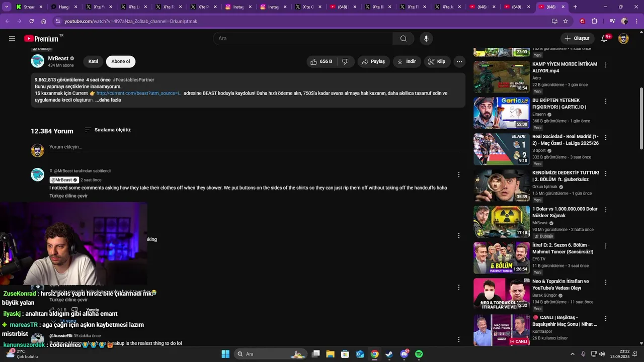The image size is (644, 362).
Task: Toggle tray microphone icon
Action: point(583,354)
